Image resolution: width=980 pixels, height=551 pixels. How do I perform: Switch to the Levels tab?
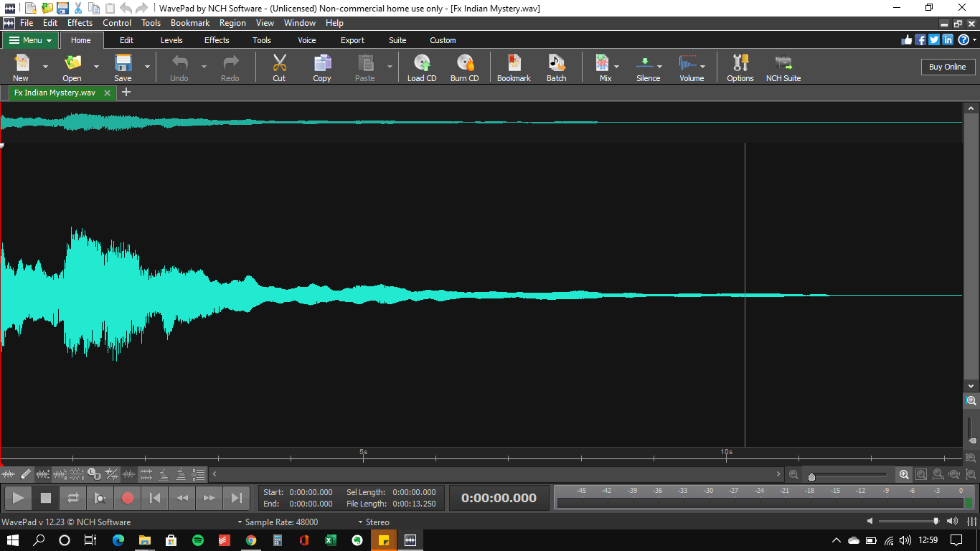point(171,40)
